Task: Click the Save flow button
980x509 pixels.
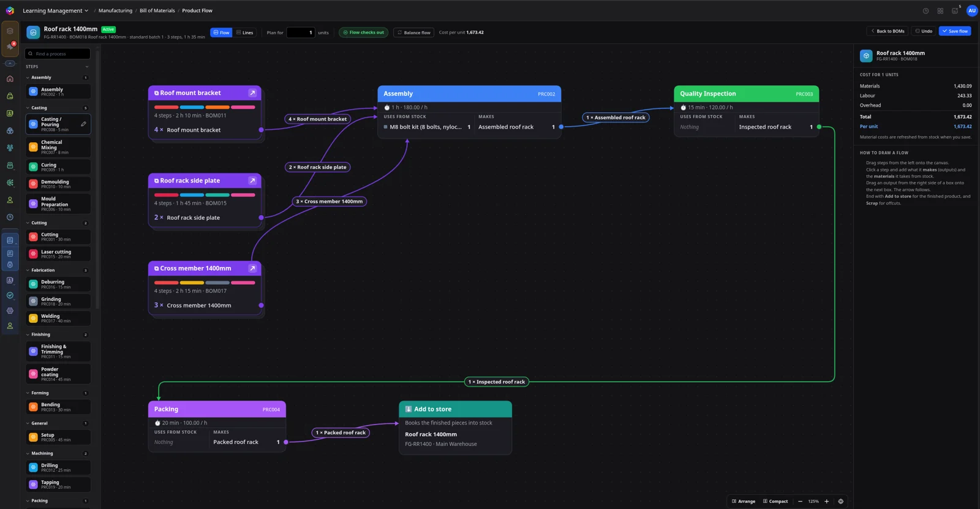Action: [955, 31]
